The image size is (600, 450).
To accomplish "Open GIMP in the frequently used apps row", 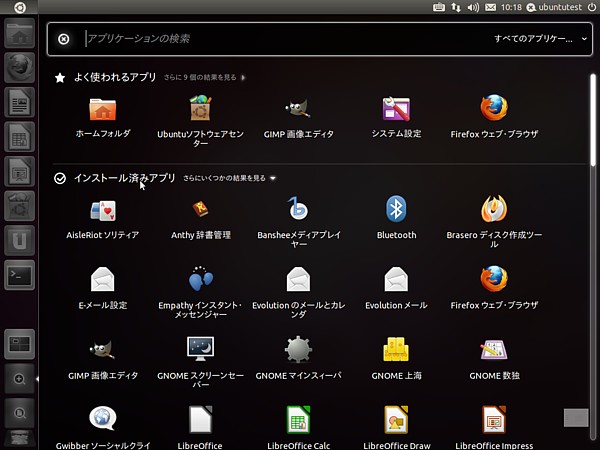I will pos(298,109).
